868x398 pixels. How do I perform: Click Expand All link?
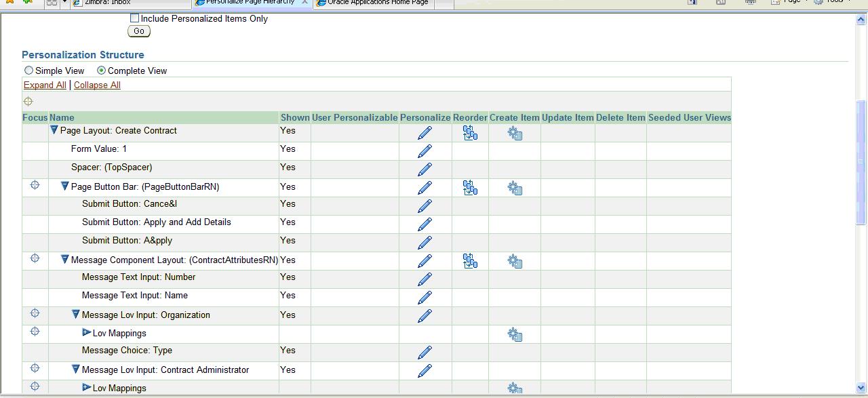(45, 85)
